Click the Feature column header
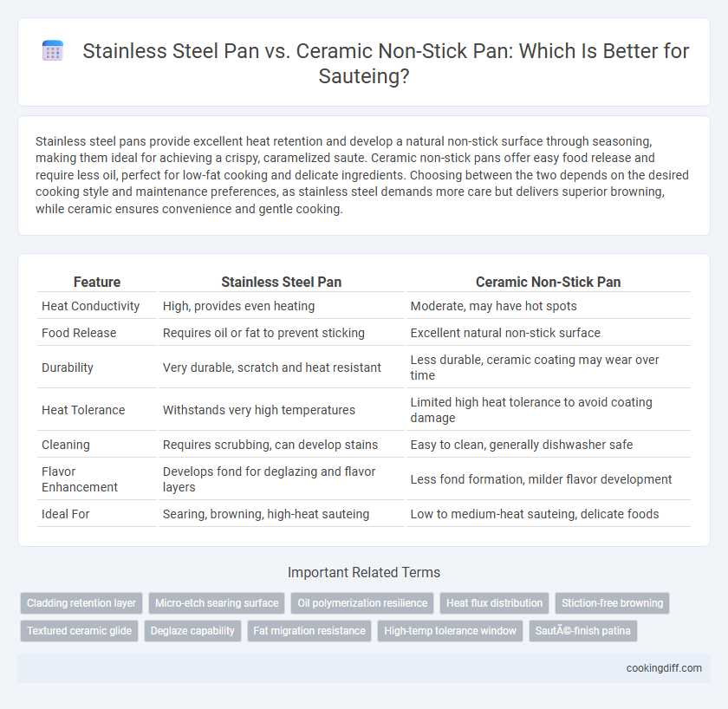Image resolution: width=728 pixels, height=709 pixels. pyautogui.click(x=97, y=282)
